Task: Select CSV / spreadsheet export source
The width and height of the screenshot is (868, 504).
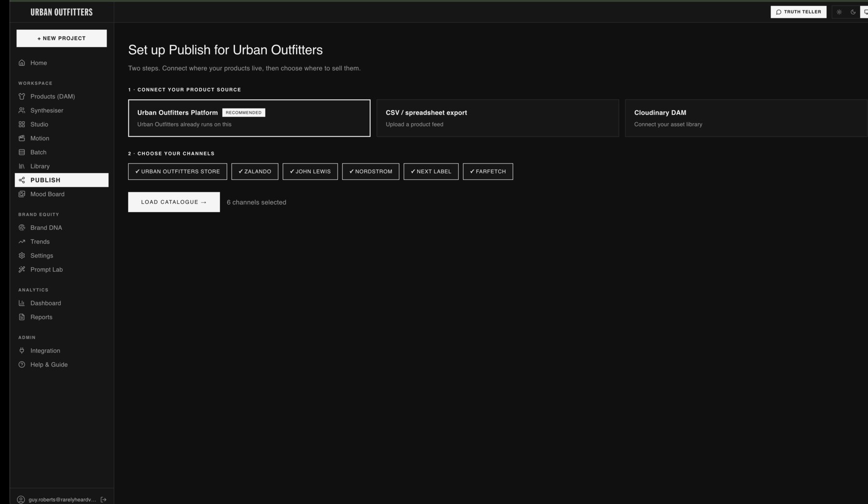Action: click(498, 118)
